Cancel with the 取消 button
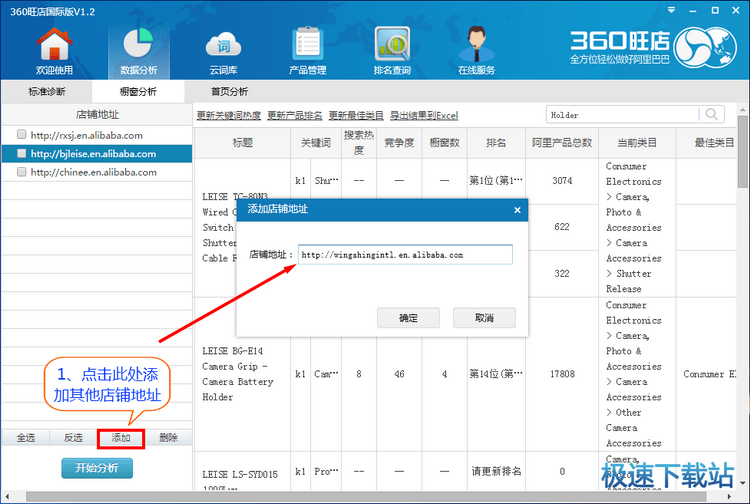Screen dimensions: 750x504 [485, 318]
